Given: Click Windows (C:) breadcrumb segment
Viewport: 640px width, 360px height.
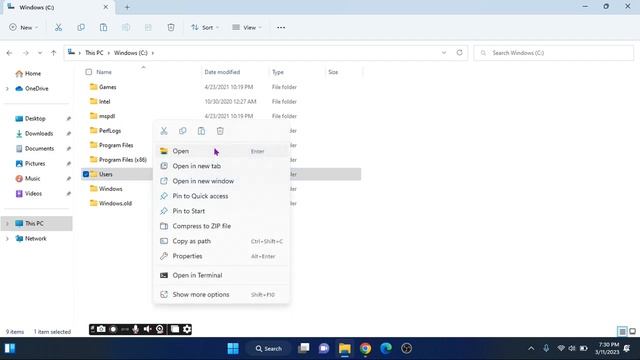Looking at the screenshot, I should pos(131,53).
